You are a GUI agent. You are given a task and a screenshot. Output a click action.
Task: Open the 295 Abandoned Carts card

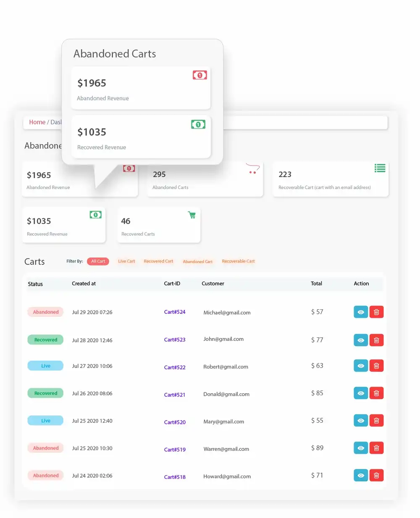(205, 179)
